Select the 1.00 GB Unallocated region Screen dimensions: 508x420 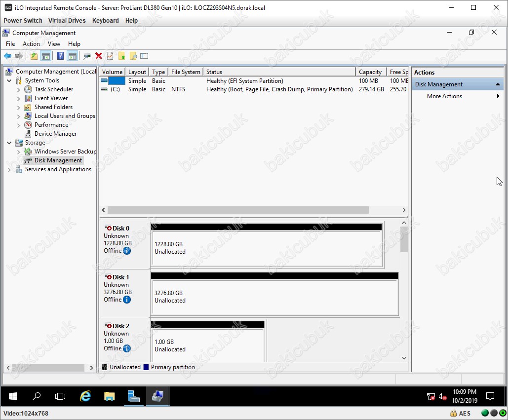point(208,345)
